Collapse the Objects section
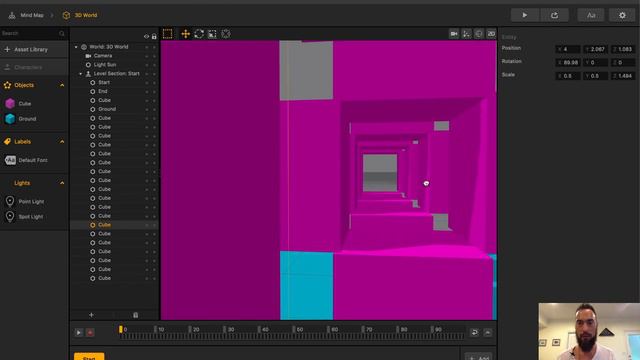 (62, 85)
